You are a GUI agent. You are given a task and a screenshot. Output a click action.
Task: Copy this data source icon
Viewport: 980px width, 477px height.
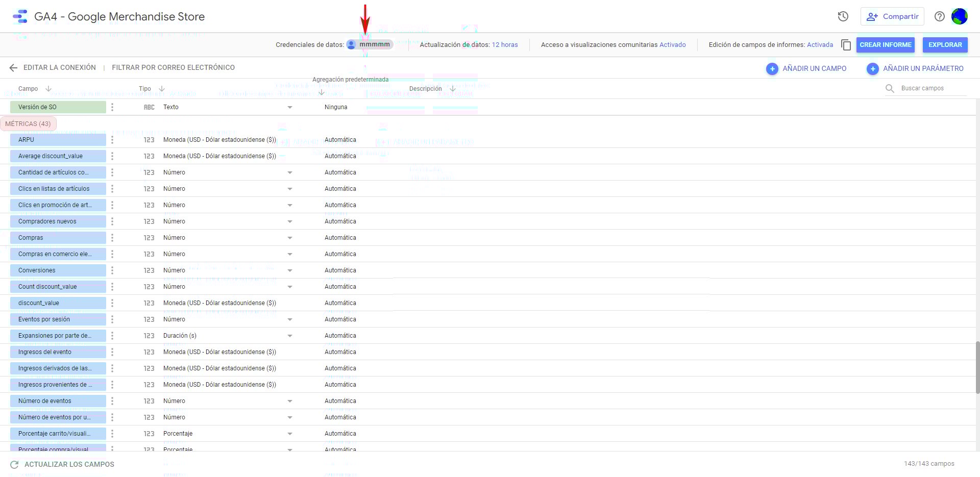coord(846,45)
